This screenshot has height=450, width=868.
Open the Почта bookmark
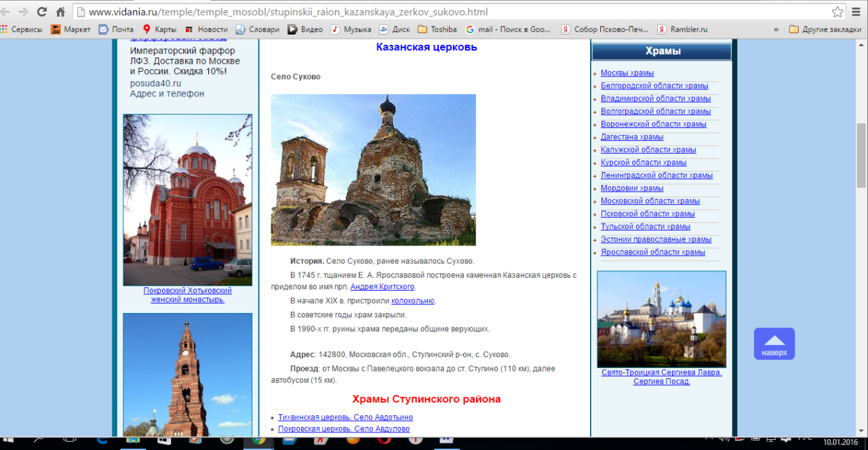coord(116,29)
